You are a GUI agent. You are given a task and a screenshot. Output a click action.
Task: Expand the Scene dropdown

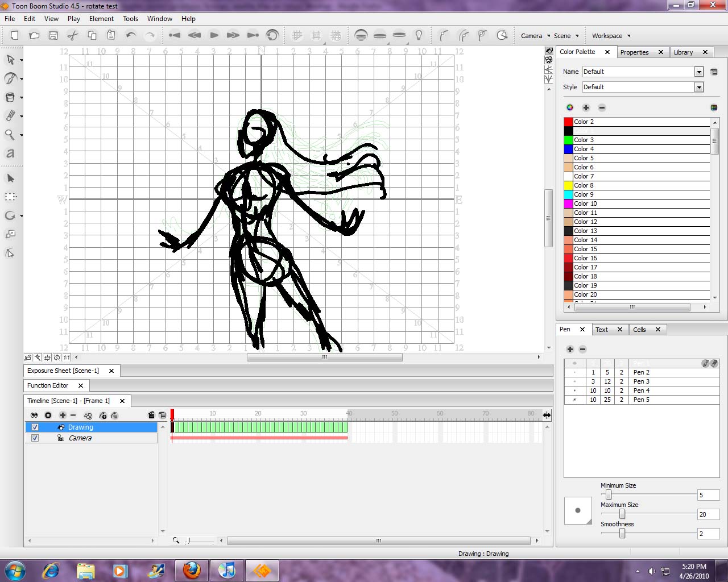pyautogui.click(x=566, y=36)
